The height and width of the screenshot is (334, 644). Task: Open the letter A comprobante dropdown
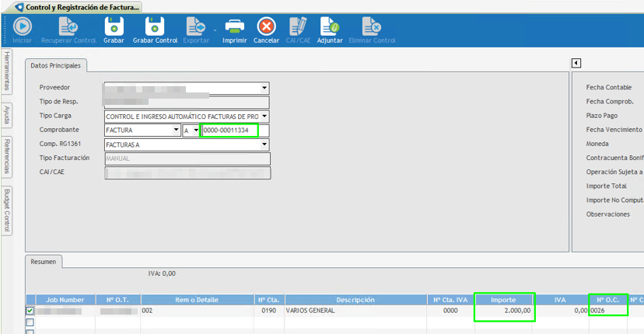pos(196,130)
